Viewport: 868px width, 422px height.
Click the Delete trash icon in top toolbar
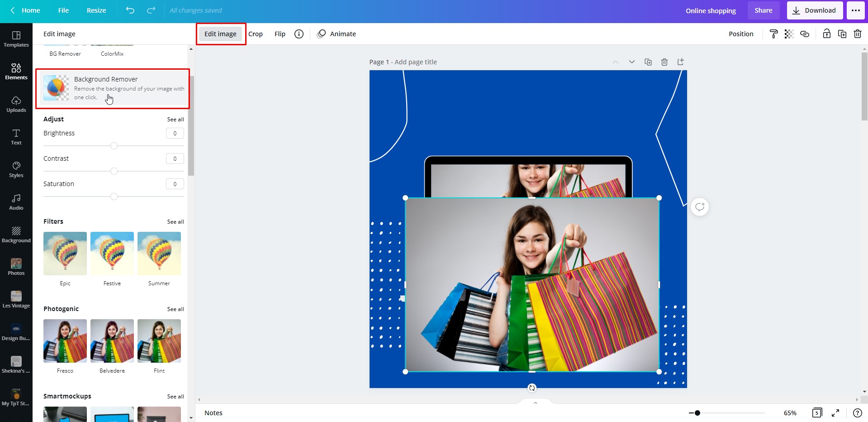click(858, 34)
